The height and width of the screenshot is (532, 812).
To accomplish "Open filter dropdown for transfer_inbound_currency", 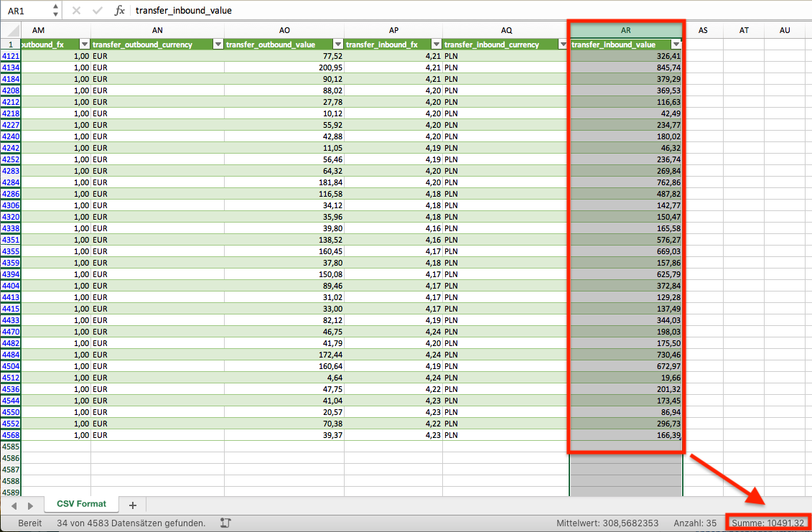I will tap(562, 45).
